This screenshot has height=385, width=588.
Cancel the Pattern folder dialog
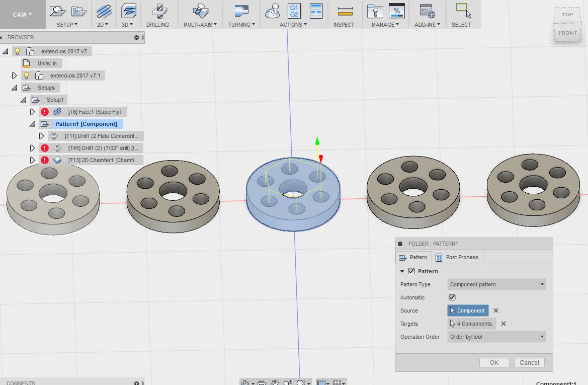pyautogui.click(x=529, y=362)
